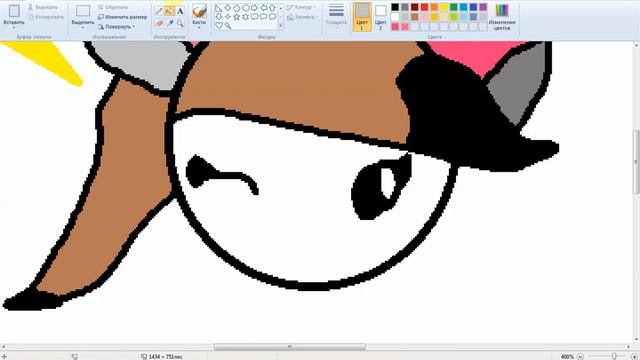The height and width of the screenshot is (360, 640).
Task: Pick the first custom pink swatch
Action: [x=395, y=27]
